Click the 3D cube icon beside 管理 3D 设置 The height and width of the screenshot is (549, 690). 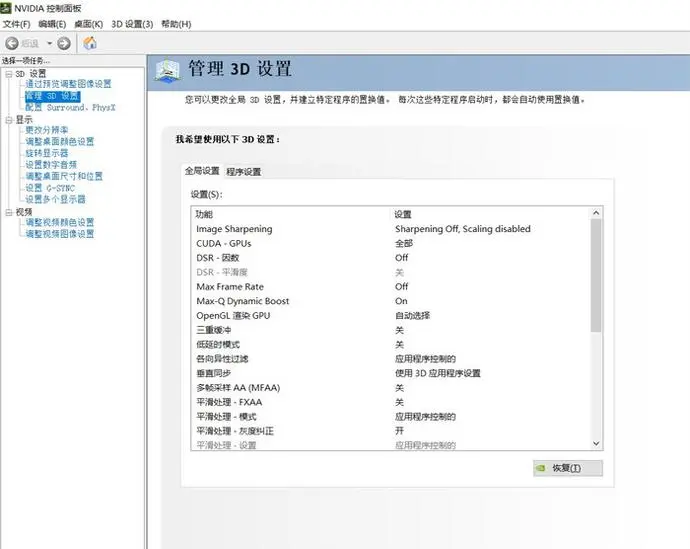tap(168, 69)
